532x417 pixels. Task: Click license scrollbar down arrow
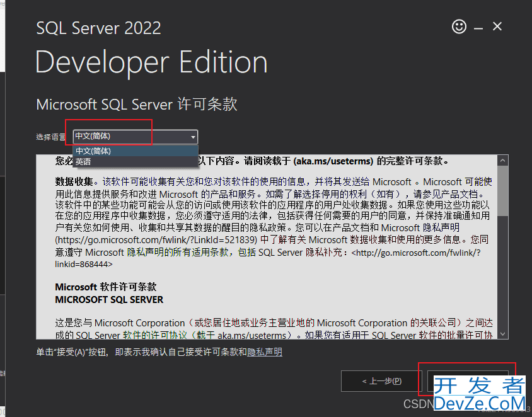point(503,334)
